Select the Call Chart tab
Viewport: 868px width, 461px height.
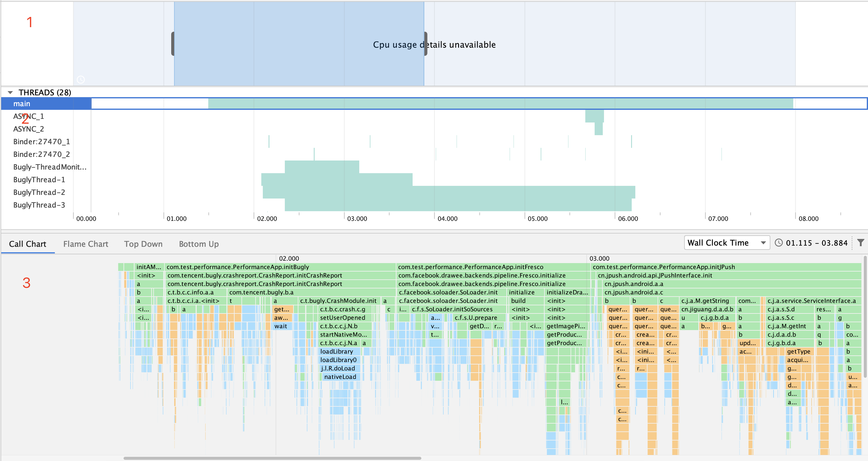click(x=28, y=244)
